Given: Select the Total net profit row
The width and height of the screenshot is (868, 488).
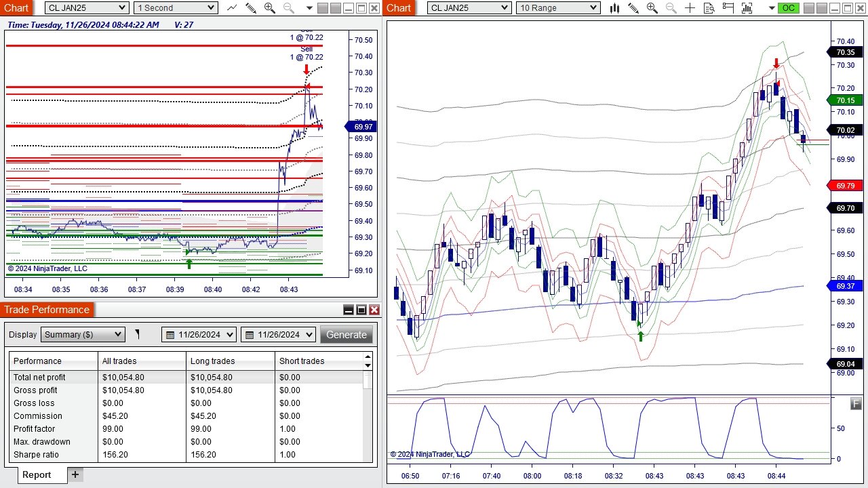Looking at the screenshot, I should (186, 377).
